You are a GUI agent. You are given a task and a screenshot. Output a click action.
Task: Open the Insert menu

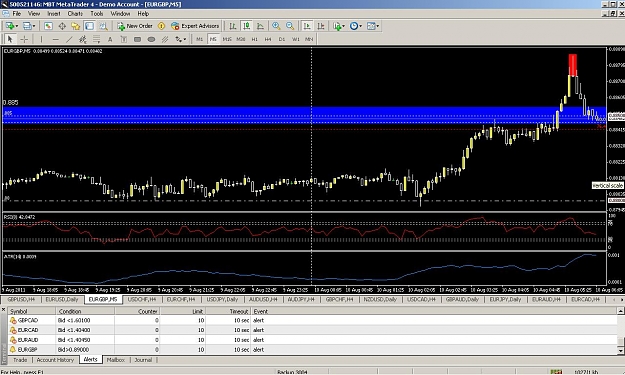54,14
